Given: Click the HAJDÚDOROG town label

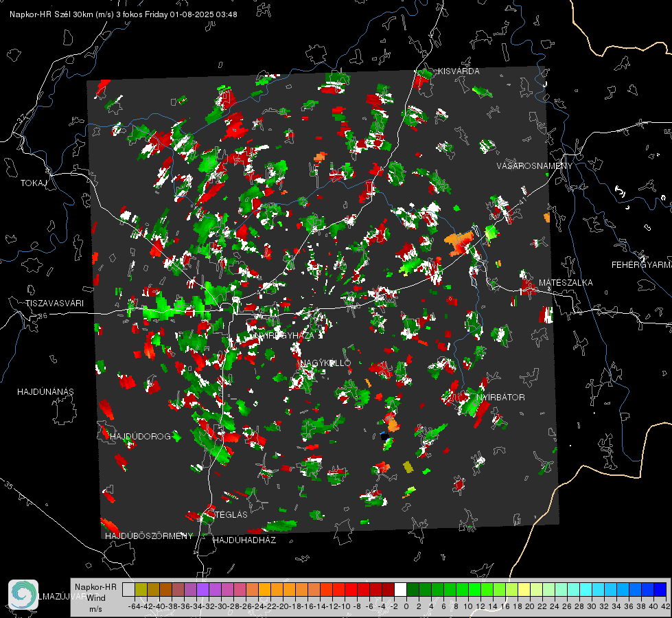Looking at the screenshot, I should click(x=141, y=437).
